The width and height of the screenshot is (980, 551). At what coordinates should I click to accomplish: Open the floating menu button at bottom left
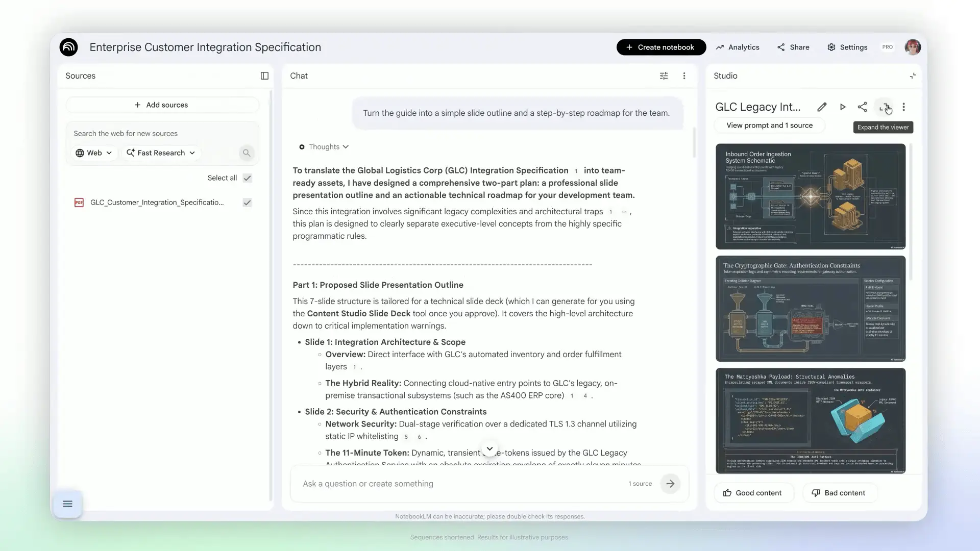pyautogui.click(x=67, y=504)
